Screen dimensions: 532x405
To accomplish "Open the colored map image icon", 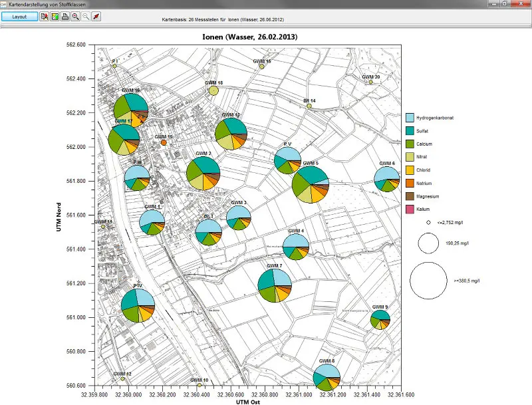I will (x=55, y=16).
